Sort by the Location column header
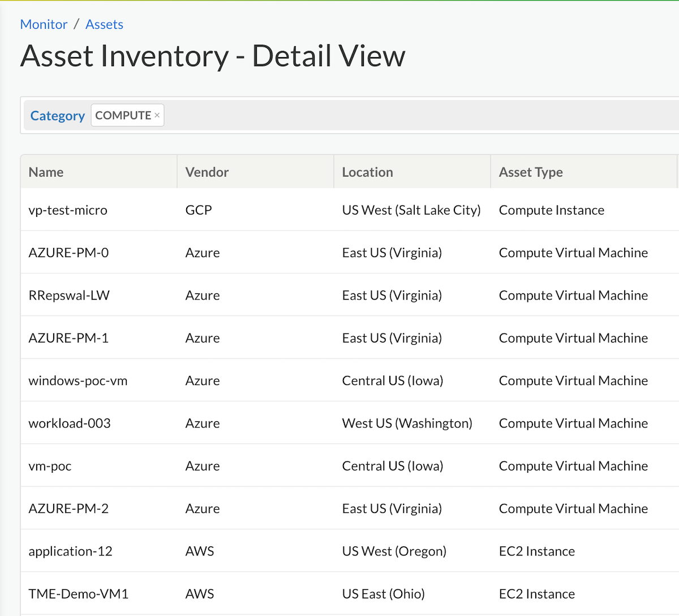679x616 pixels. pyautogui.click(x=367, y=172)
